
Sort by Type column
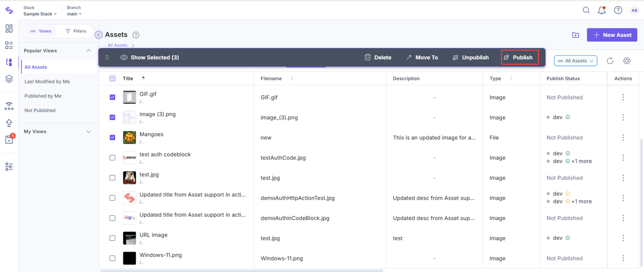(511, 78)
